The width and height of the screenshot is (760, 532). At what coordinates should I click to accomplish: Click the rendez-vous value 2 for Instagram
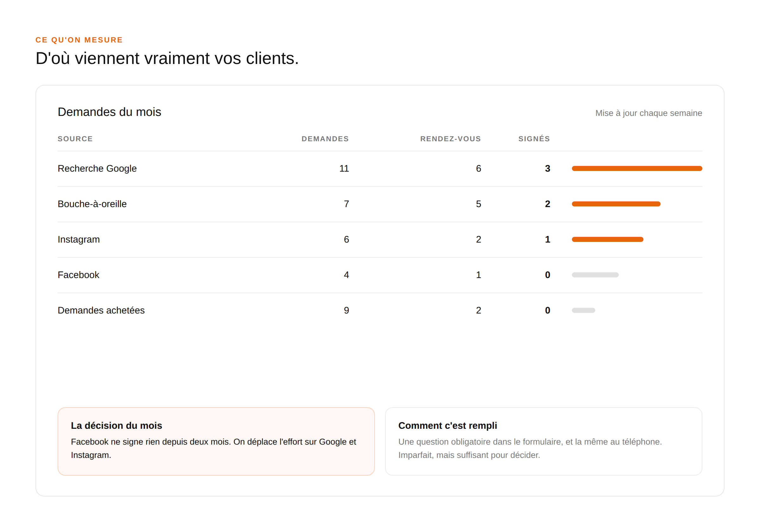point(478,239)
